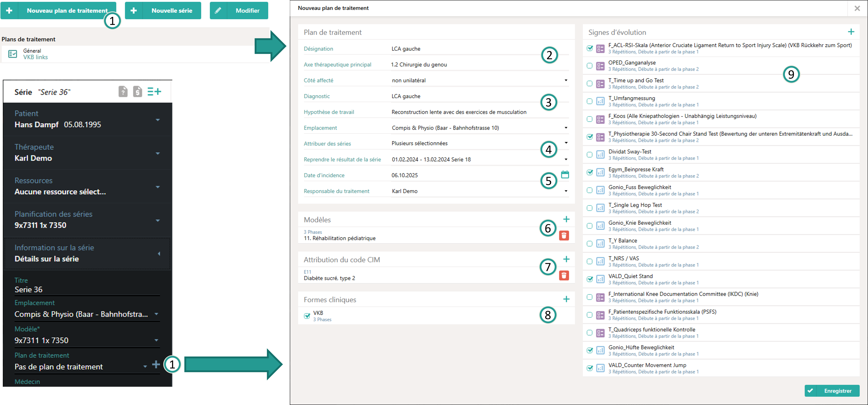
Task: Toggle the VKB clinical form checkbox
Action: (x=307, y=316)
